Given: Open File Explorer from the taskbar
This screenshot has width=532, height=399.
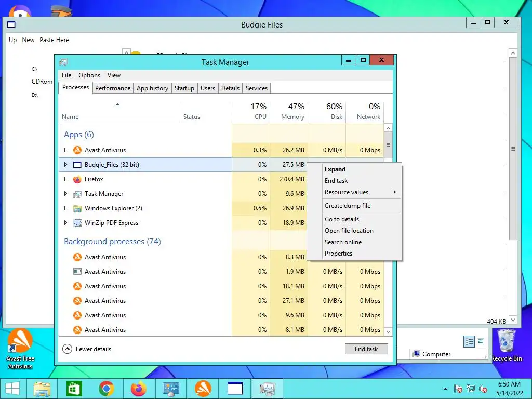Looking at the screenshot, I should pos(42,389).
